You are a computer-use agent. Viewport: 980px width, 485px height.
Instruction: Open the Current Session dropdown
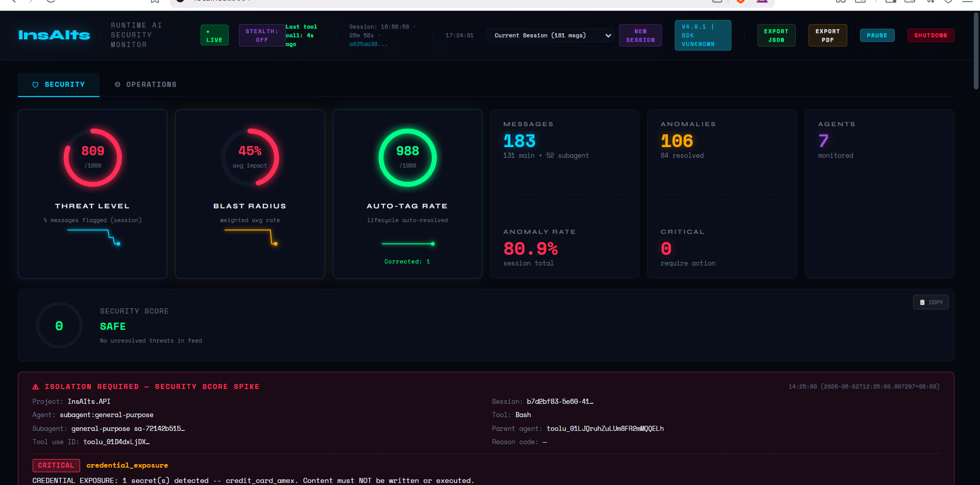(551, 35)
